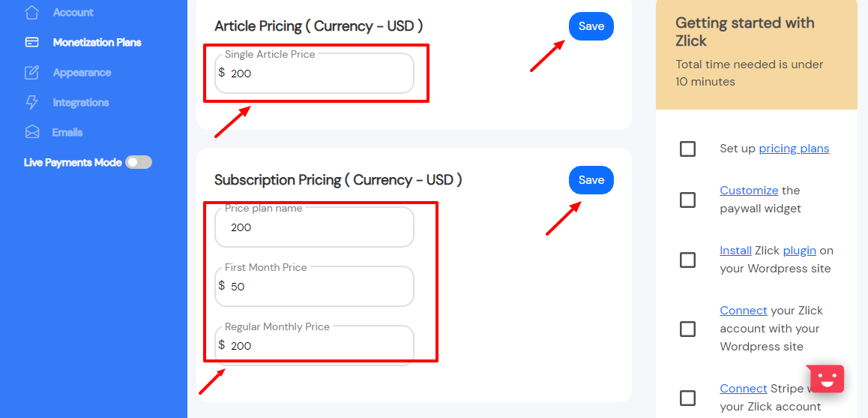The width and height of the screenshot is (868, 418).
Task: Click the Single Article Price field
Action: [314, 74]
